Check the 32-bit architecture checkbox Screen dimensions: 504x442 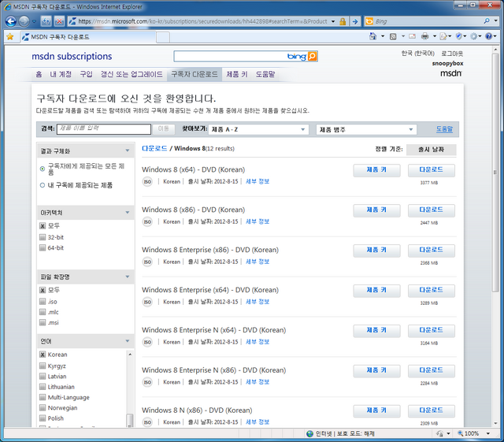click(43, 237)
